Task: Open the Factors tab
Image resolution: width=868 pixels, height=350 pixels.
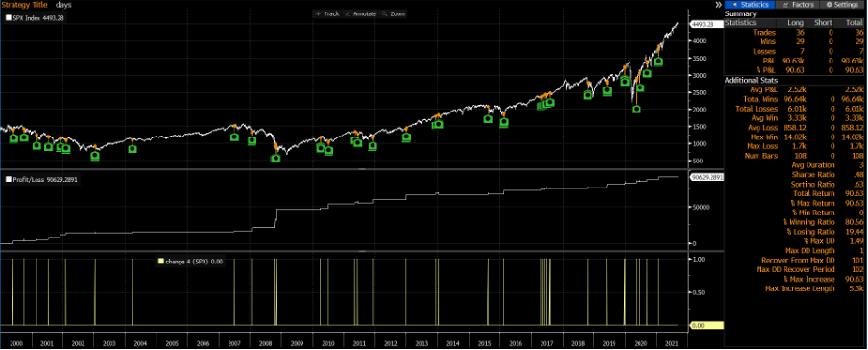Action: (x=797, y=5)
